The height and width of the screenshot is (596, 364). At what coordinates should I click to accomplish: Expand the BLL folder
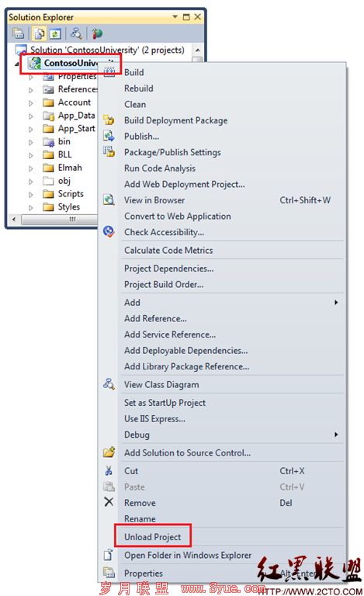click(x=31, y=155)
